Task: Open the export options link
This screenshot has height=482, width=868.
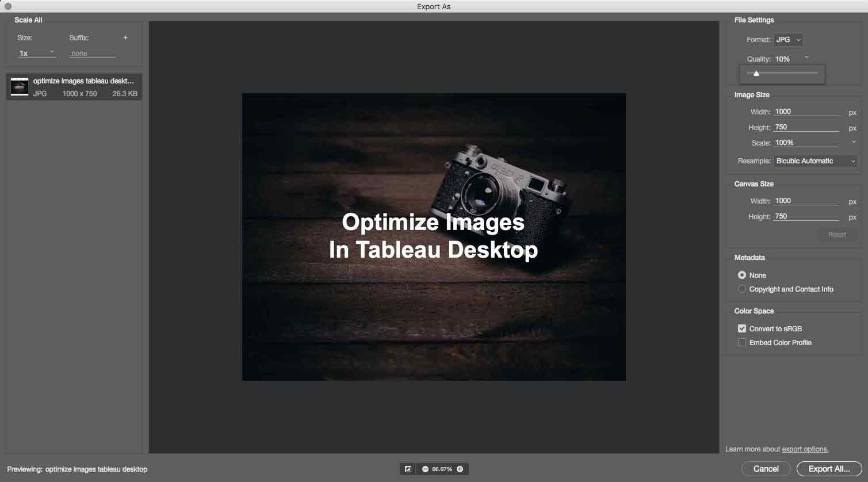Action: tap(805, 449)
